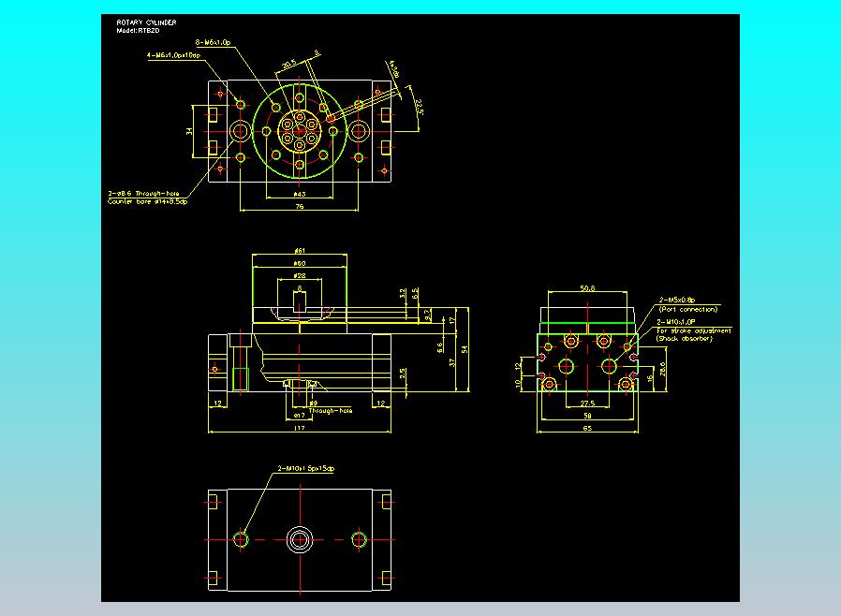The width and height of the screenshot is (841, 616).
Task: Click the "2.5" vertical dimension
Action: pyautogui.click(x=403, y=373)
